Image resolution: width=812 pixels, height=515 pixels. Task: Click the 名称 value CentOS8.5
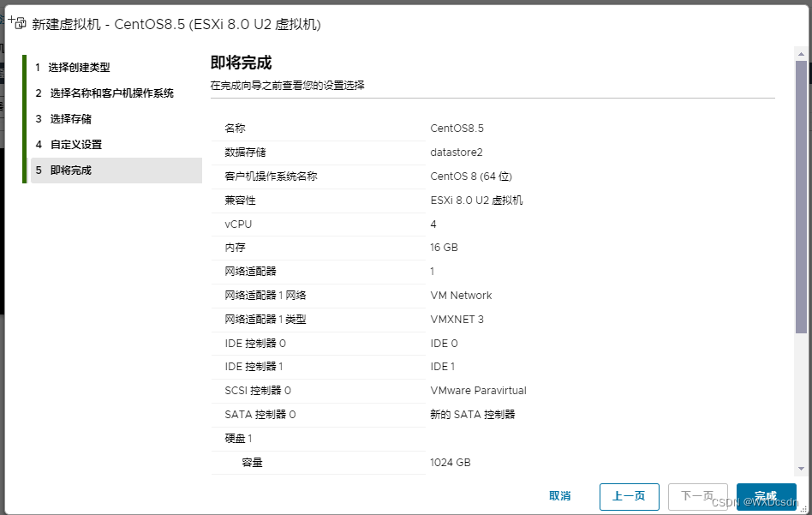pos(457,129)
